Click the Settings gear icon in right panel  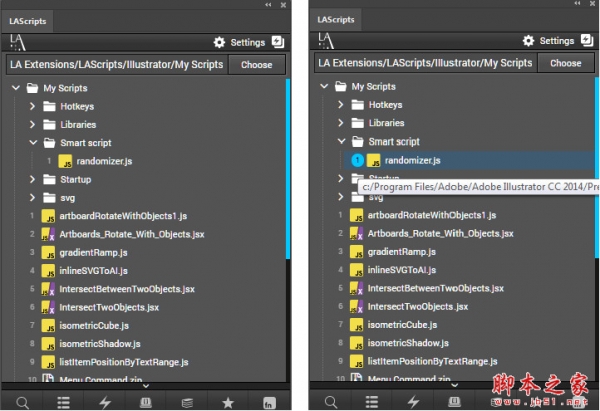[x=527, y=41]
